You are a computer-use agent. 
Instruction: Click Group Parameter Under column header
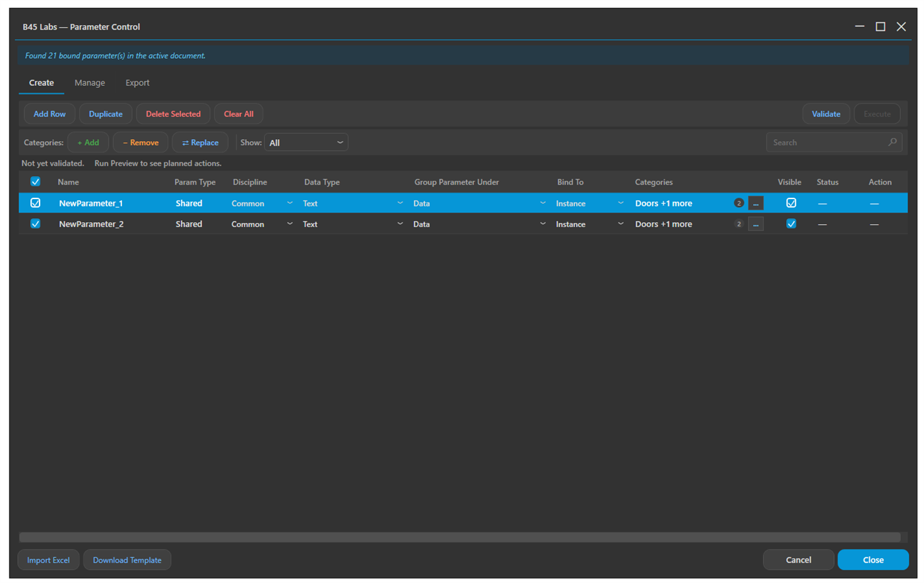457,182
